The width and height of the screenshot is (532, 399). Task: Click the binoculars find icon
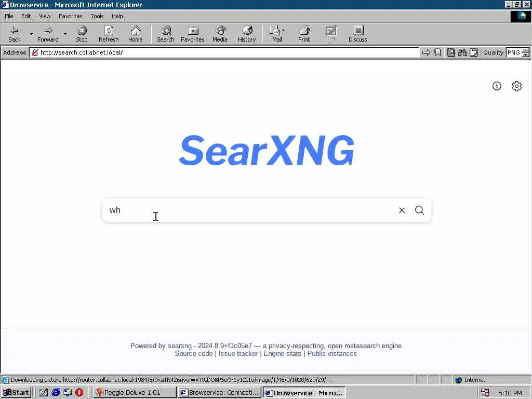[462, 52]
